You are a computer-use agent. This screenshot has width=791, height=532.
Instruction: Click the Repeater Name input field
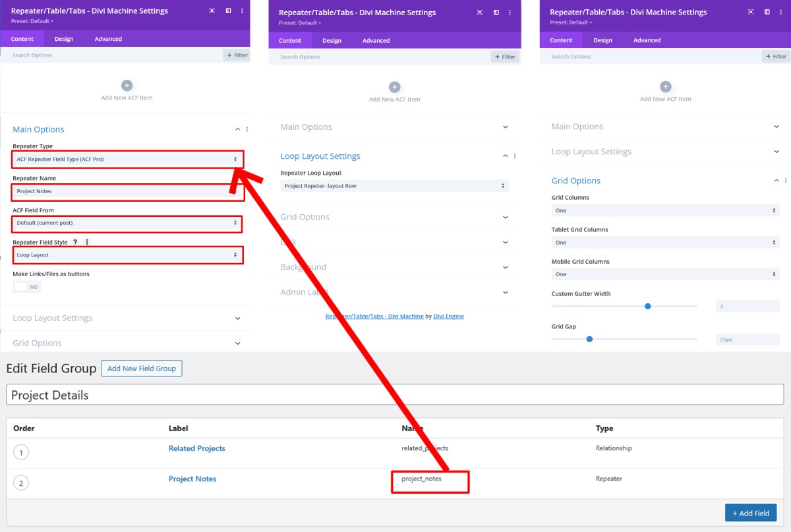[x=127, y=191]
